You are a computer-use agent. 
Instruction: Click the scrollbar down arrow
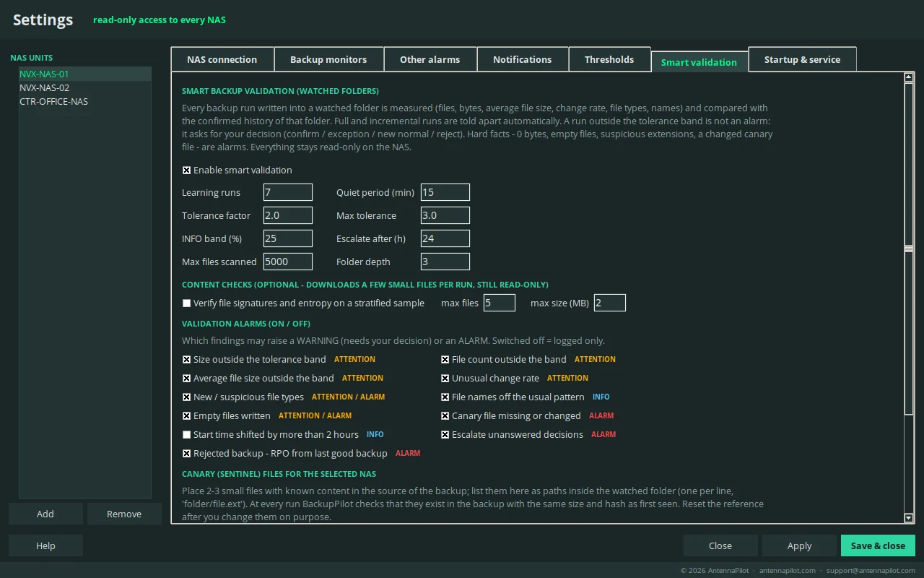pos(909,517)
